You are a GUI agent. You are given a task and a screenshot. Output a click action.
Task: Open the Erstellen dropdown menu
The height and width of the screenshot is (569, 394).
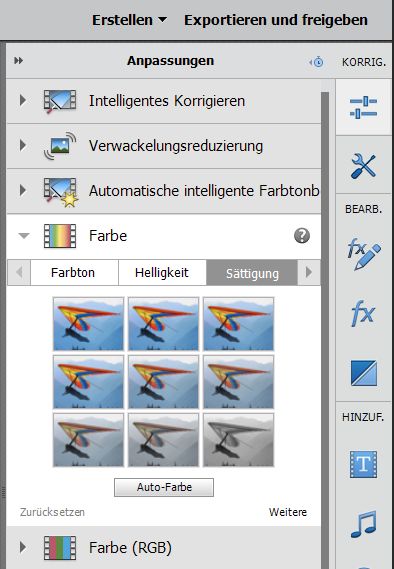point(130,20)
